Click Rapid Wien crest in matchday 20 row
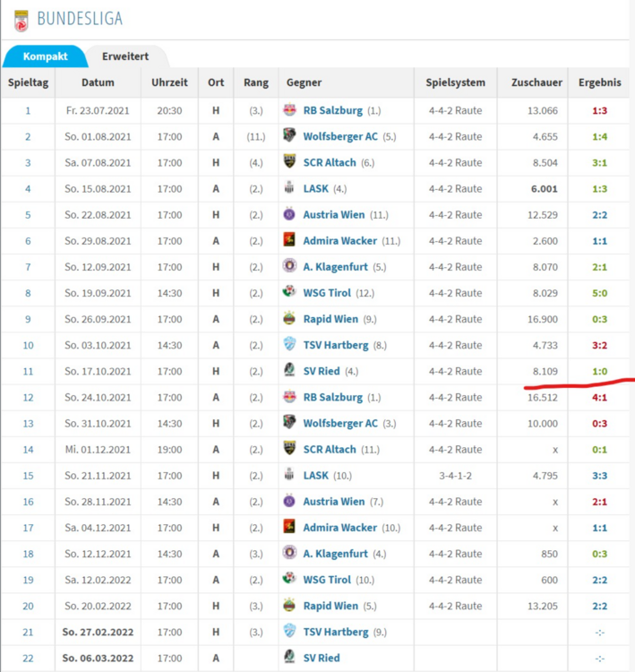The width and height of the screenshot is (635, 672). (x=289, y=605)
